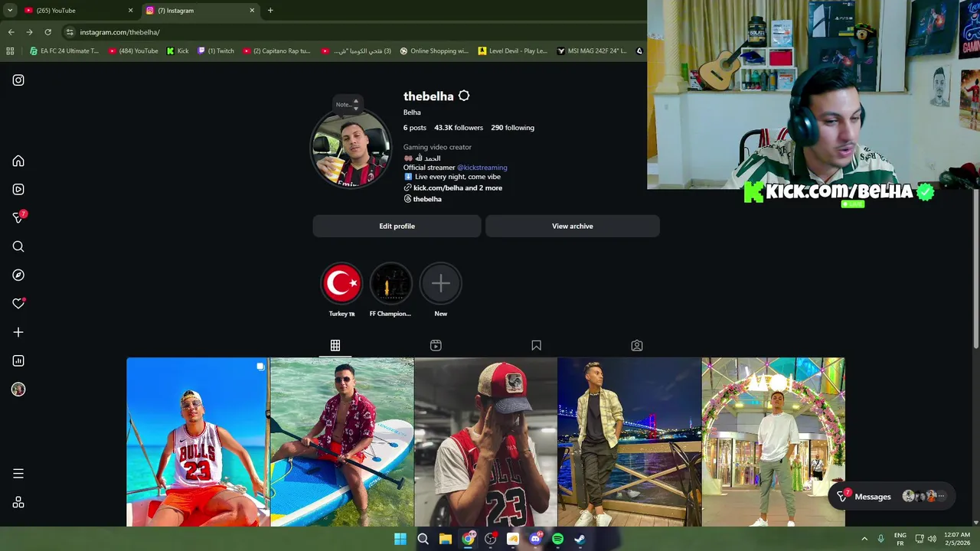Image resolution: width=980 pixels, height=551 pixels.
Task: Go forward in browser history
Action: click(29, 32)
